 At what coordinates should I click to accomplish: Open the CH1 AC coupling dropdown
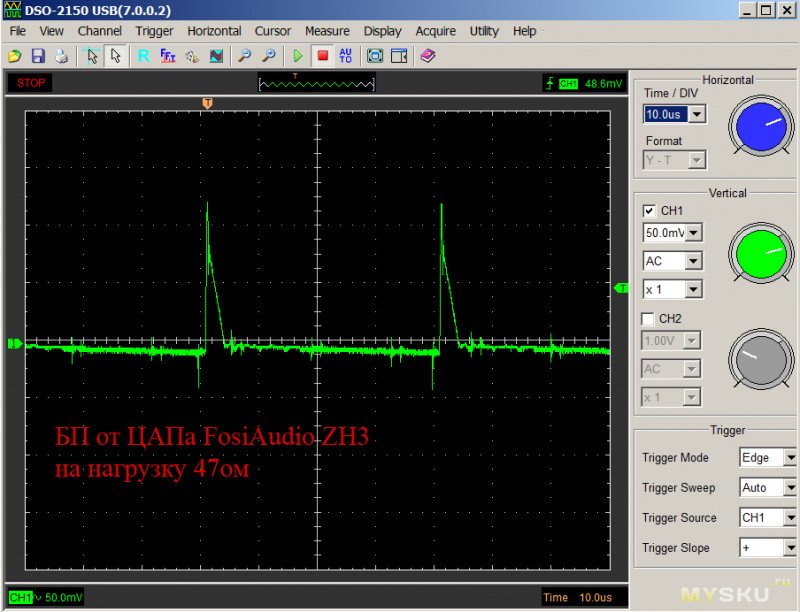coord(693,261)
